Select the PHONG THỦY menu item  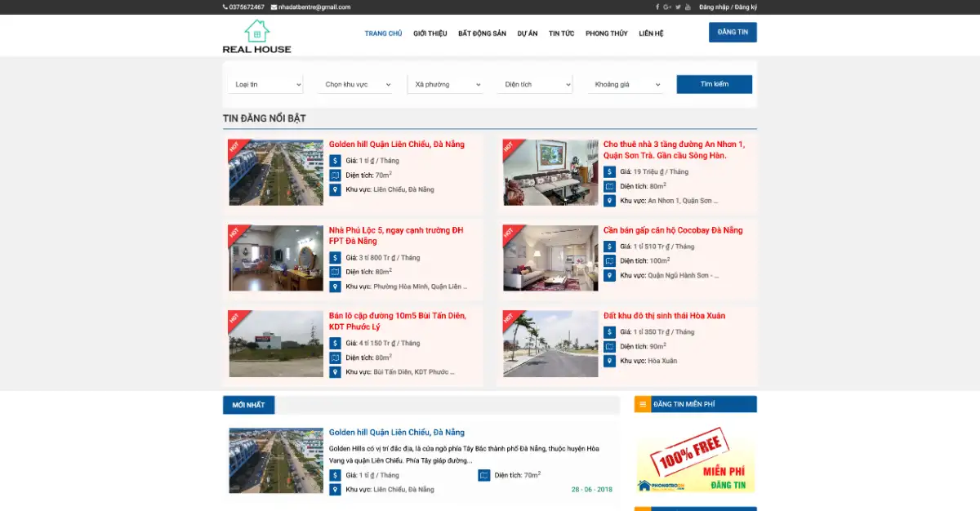606,33
